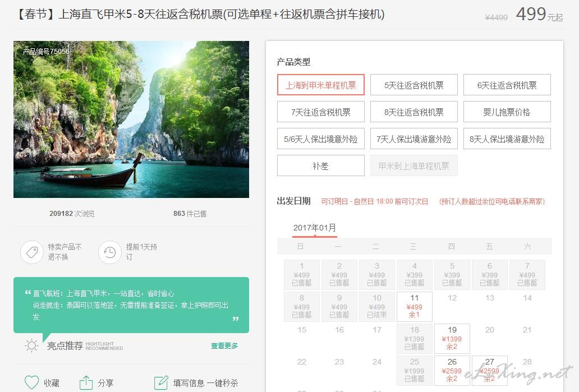Click the strikethrough ¥4499 original price

click(x=496, y=17)
